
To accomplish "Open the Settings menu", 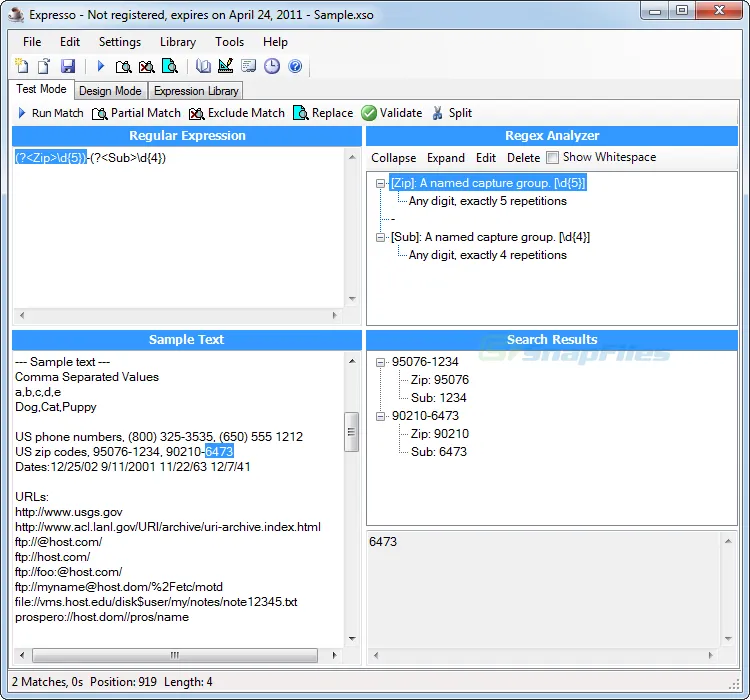I will pyautogui.click(x=120, y=42).
